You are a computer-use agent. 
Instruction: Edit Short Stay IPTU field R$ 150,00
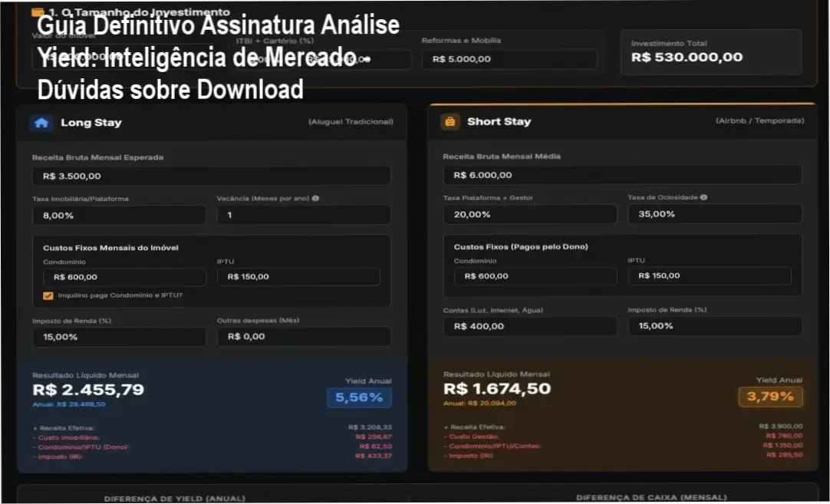710,275
